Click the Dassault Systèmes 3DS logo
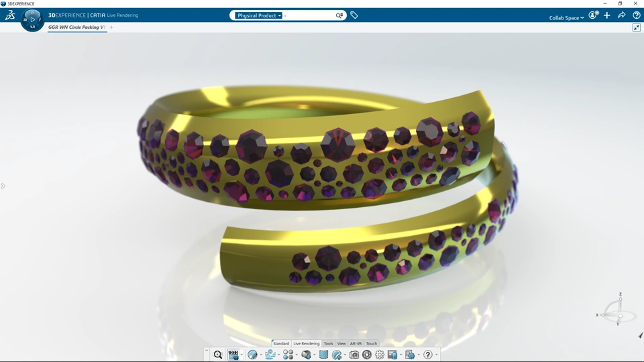Screen dimensions: 644x362 pos(10,15)
